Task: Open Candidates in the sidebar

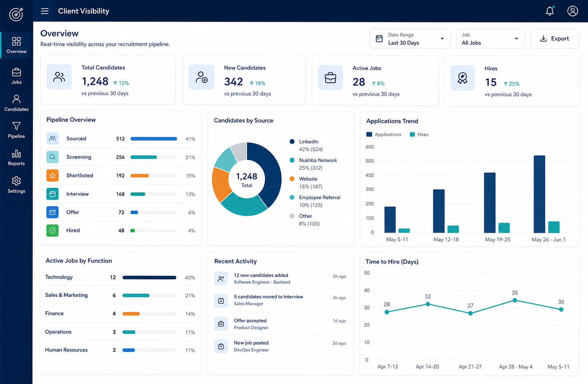Action: pos(16,103)
